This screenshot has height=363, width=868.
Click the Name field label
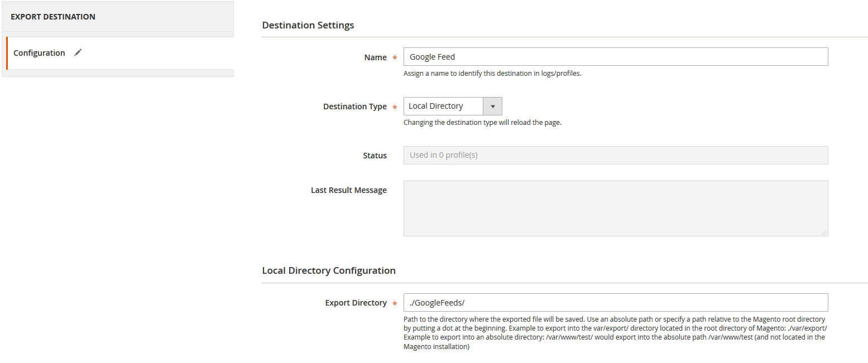375,57
